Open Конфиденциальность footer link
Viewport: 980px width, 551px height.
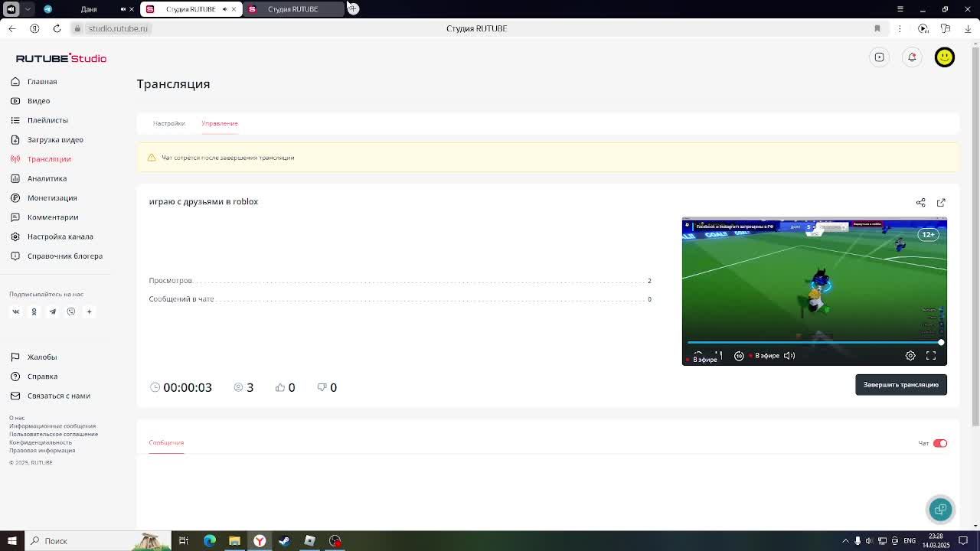[41, 442]
